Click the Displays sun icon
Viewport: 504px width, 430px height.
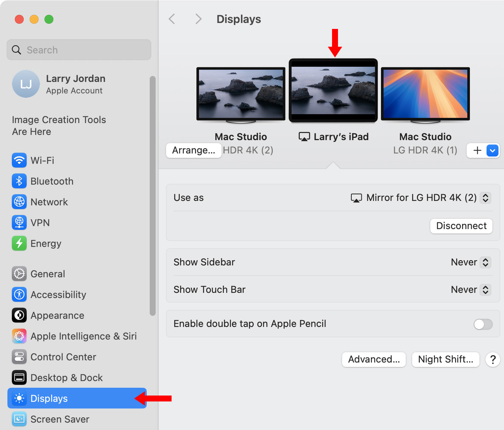click(x=19, y=398)
